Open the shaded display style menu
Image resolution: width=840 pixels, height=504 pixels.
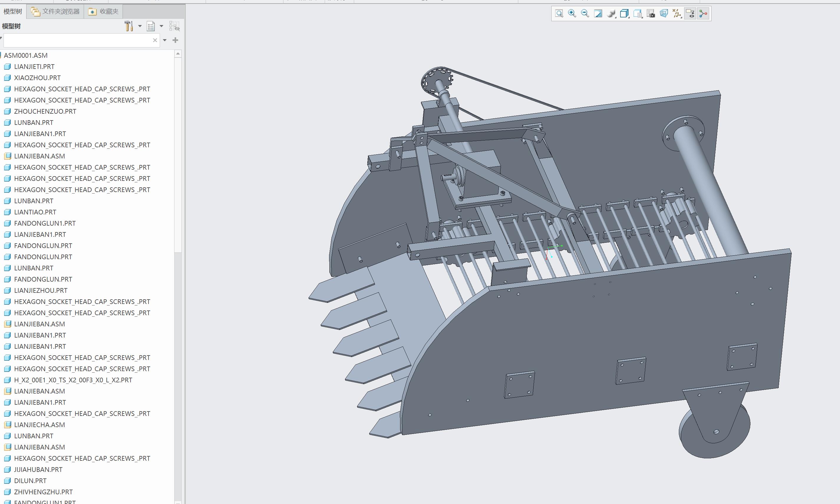[x=611, y=14]
